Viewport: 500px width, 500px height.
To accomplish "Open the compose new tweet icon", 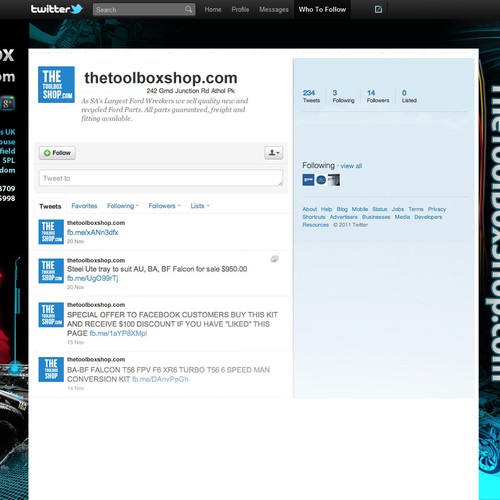I will (378, 9).
